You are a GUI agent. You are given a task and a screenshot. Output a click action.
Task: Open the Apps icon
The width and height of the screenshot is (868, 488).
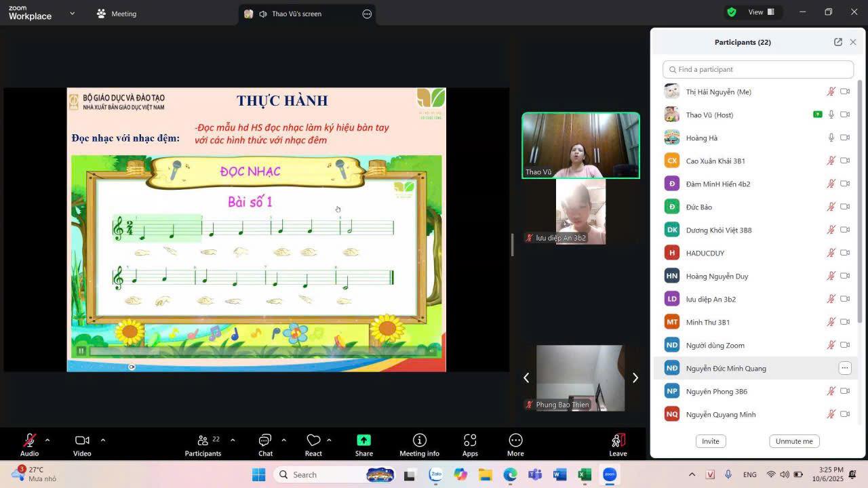[x=470, y=441]
